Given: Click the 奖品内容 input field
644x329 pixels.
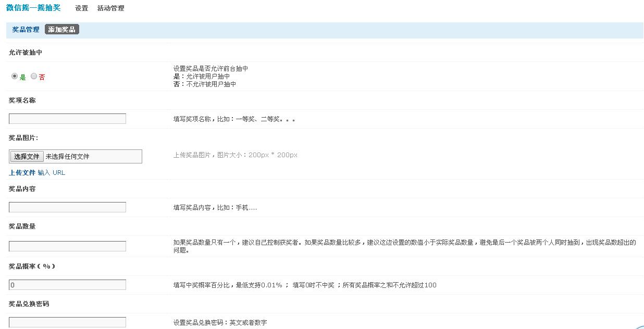Looking at the screenshot, I should [67, 207].
